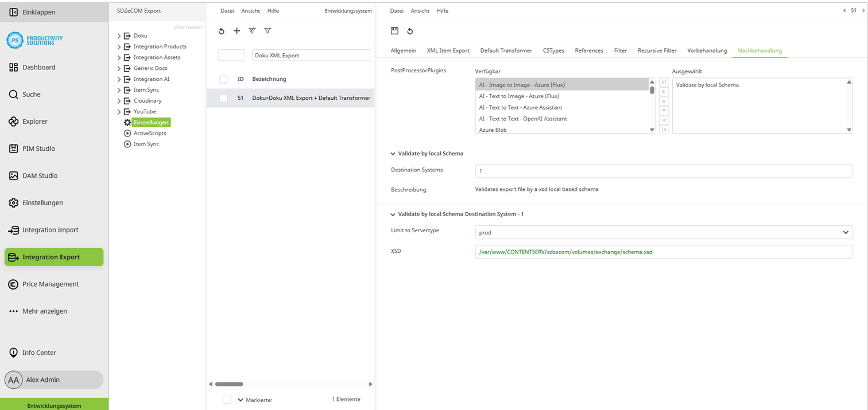Collapse the Validate by local Schema section
868x410 pixels.
tap(393, 153)
